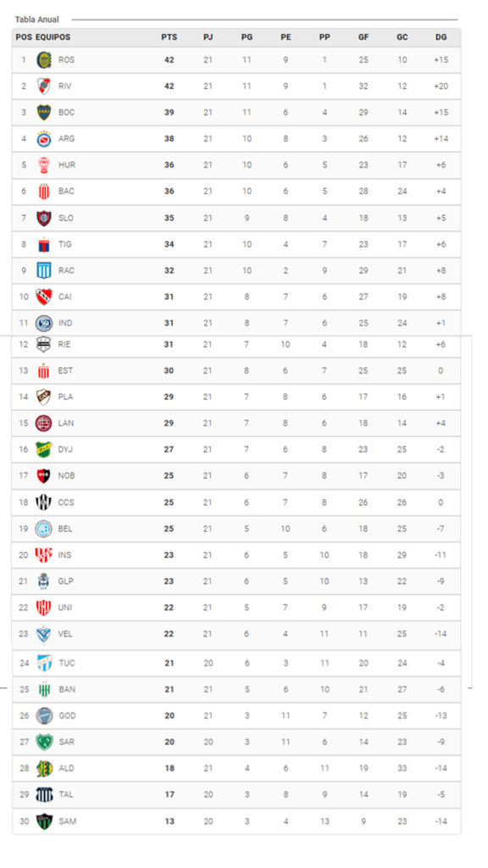Open the Huracán team badge

(x=44, y=165)
